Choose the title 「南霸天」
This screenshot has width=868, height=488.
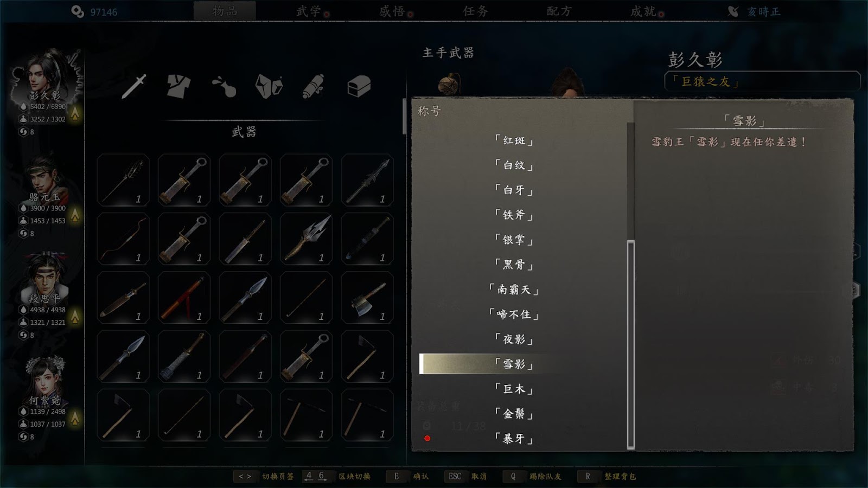pyautogui.click(x=514, y=290)
